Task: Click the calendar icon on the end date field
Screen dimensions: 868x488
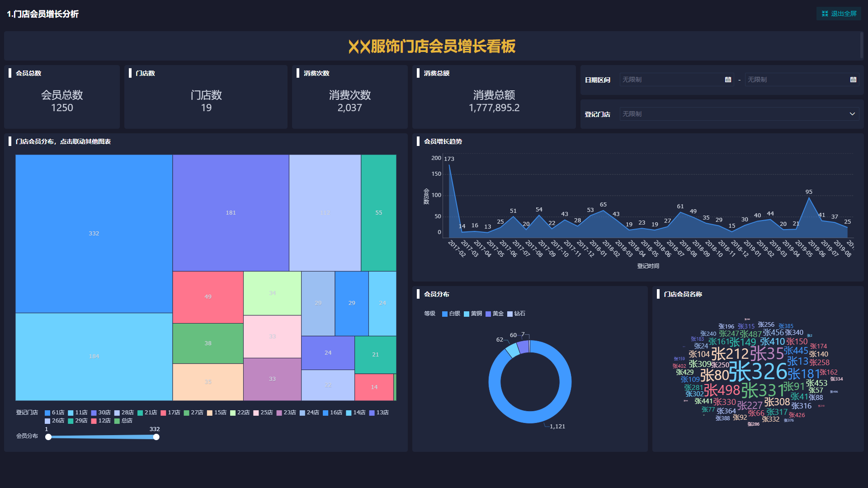Action: (x=854, y=80)
